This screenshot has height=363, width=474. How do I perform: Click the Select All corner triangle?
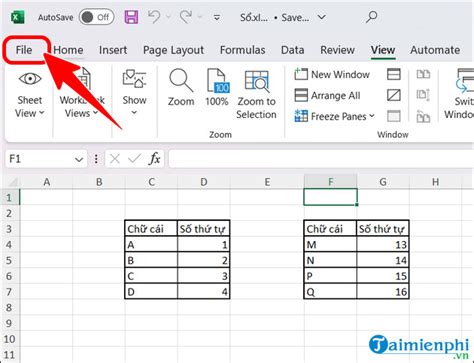(12, 182)
